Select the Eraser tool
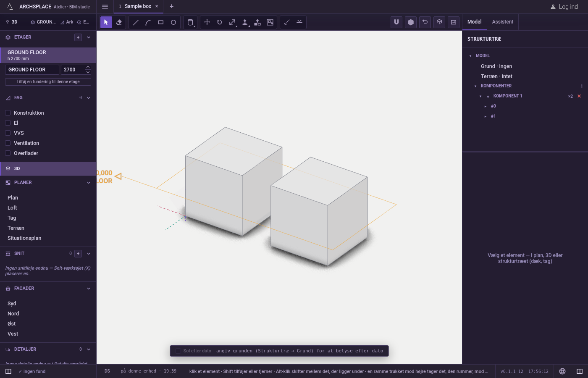588x378 pixels. click(x=119, y=22)
